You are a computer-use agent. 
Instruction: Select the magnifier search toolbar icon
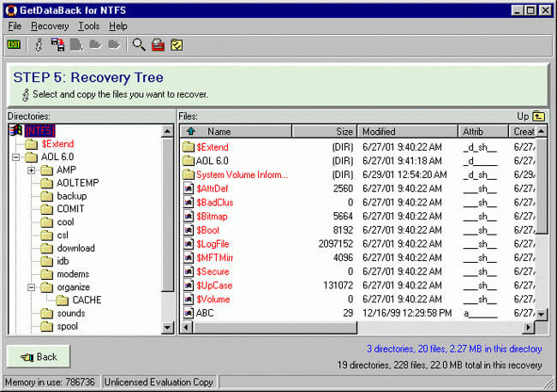pyautogui.click(x=139, y=45)
